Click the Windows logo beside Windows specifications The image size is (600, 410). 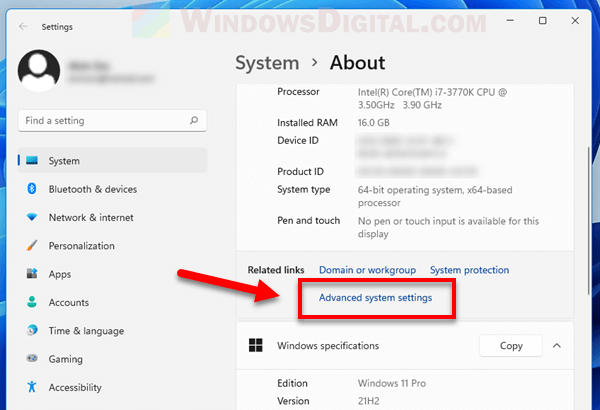coord(256,345)
